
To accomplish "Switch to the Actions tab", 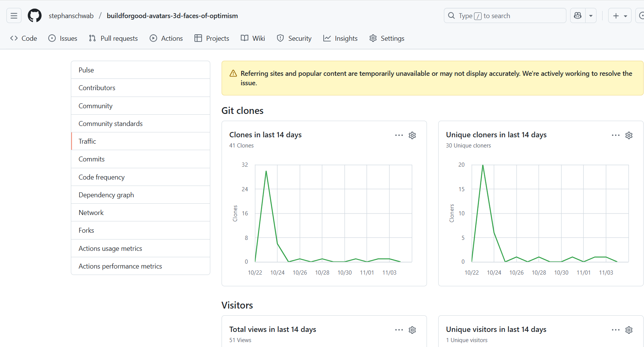I will tap(166, 38).
